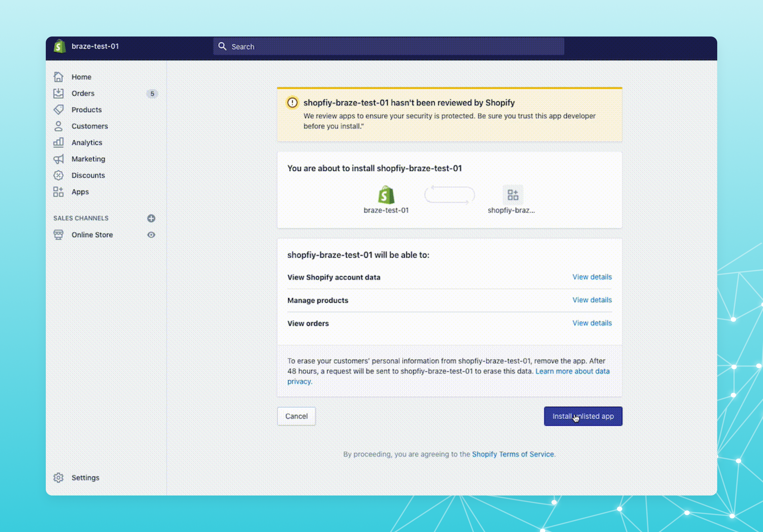
Task: Click the Shopify logo in header
Action: (x=60, y=46)
